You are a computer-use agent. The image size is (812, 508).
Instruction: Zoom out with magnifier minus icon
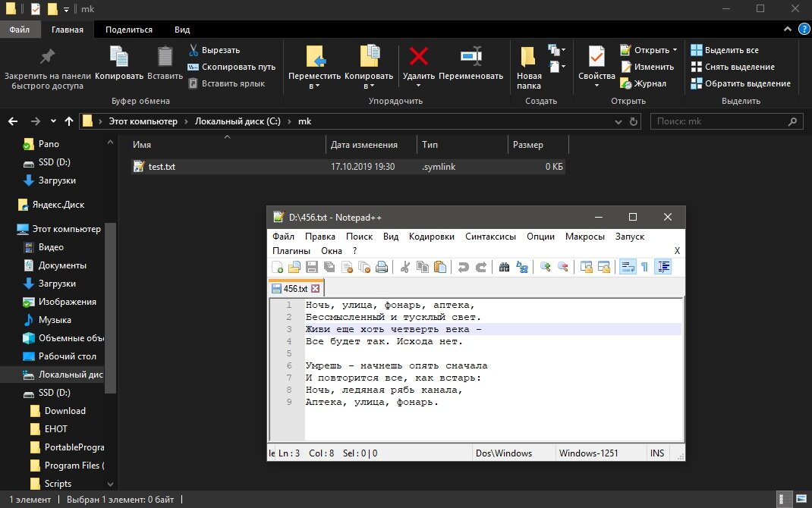coord(563,267)
